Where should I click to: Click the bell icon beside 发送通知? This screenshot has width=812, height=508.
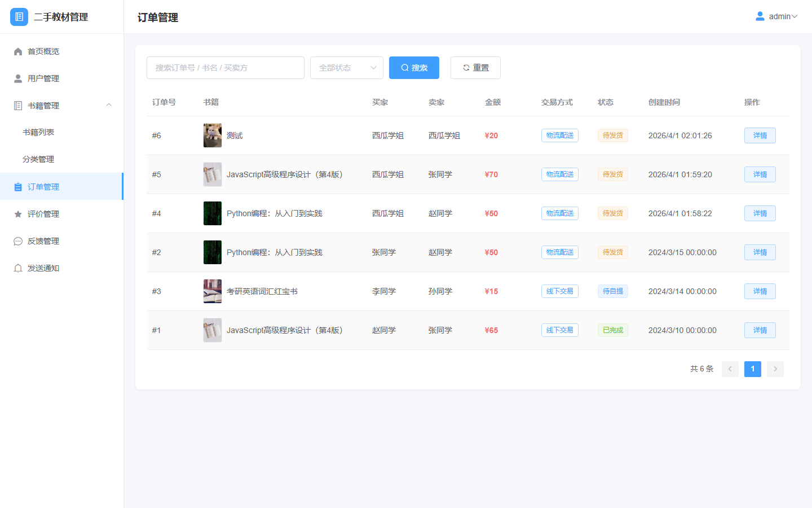[x=18, y=268]
